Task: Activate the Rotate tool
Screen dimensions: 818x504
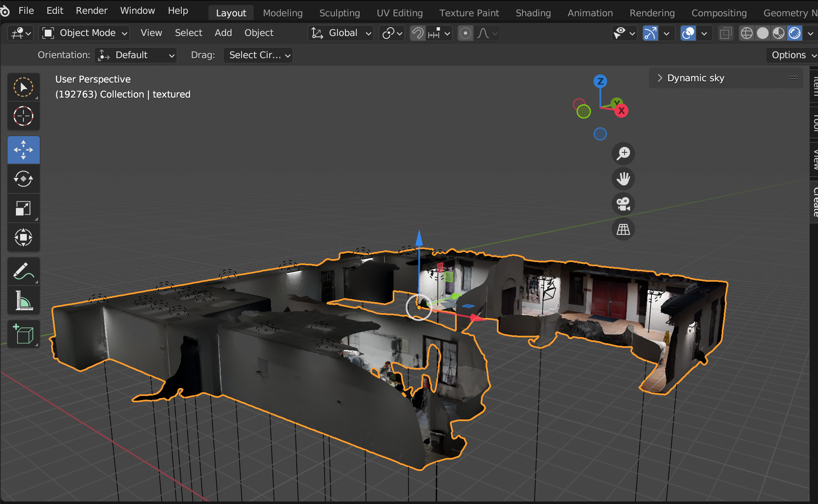Action: click(23, 179)
